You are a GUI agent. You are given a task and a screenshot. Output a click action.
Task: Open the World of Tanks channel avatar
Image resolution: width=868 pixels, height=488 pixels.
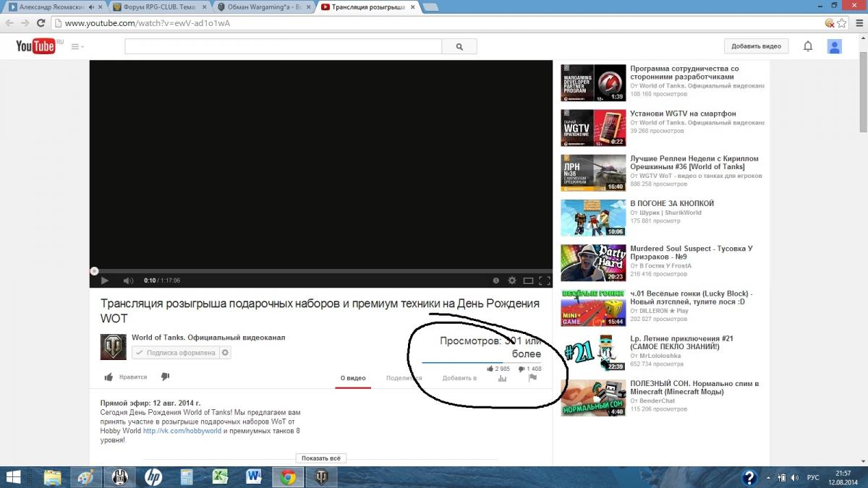(113, 347)
